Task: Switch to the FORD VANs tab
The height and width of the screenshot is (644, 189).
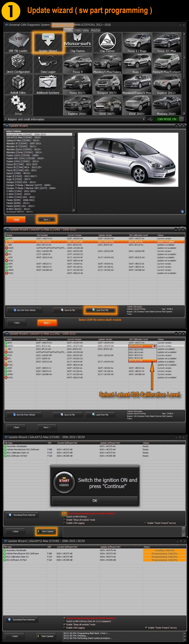Action: tap(81, 30)
